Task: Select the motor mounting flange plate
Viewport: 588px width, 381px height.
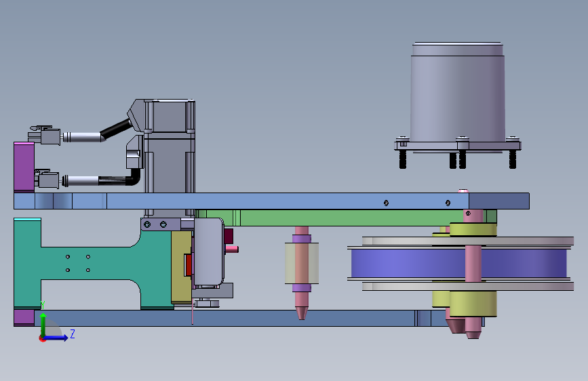Action: coord(458,146)
